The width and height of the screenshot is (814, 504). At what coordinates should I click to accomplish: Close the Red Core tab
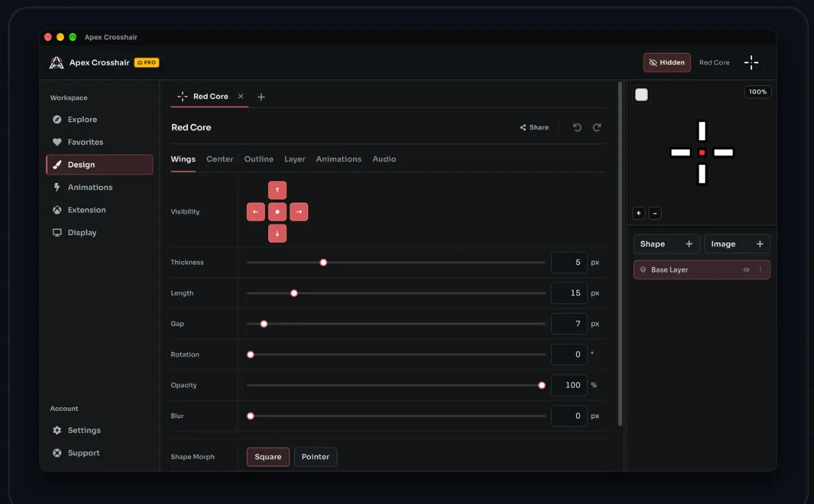pyautogui.click(x=241, y=96)
